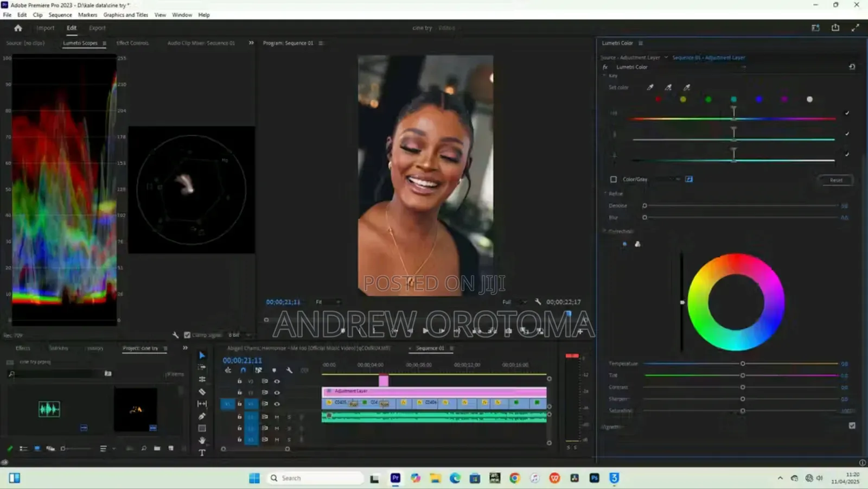Enter full screen video via top-right icon

click(x=856, y=28)
